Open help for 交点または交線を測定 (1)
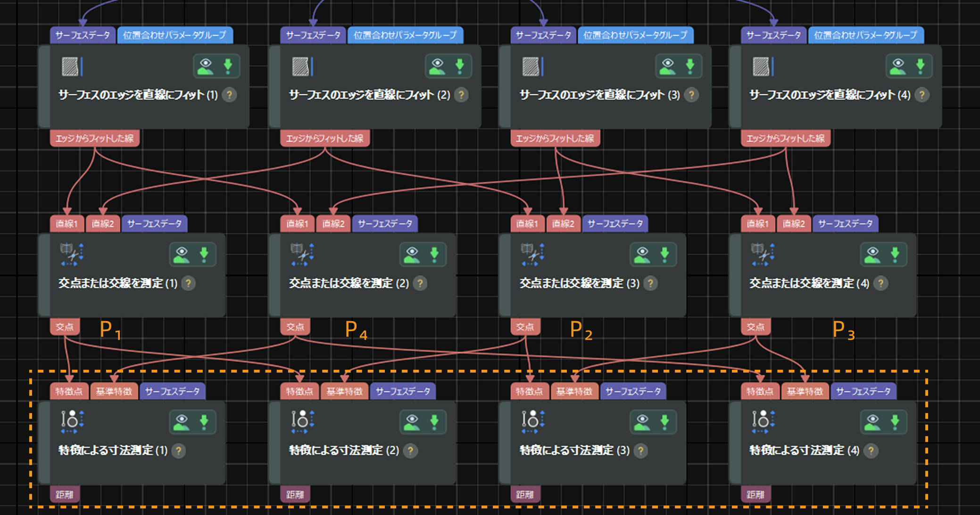This screenshot has height=515, width=980. coord(188,283)
